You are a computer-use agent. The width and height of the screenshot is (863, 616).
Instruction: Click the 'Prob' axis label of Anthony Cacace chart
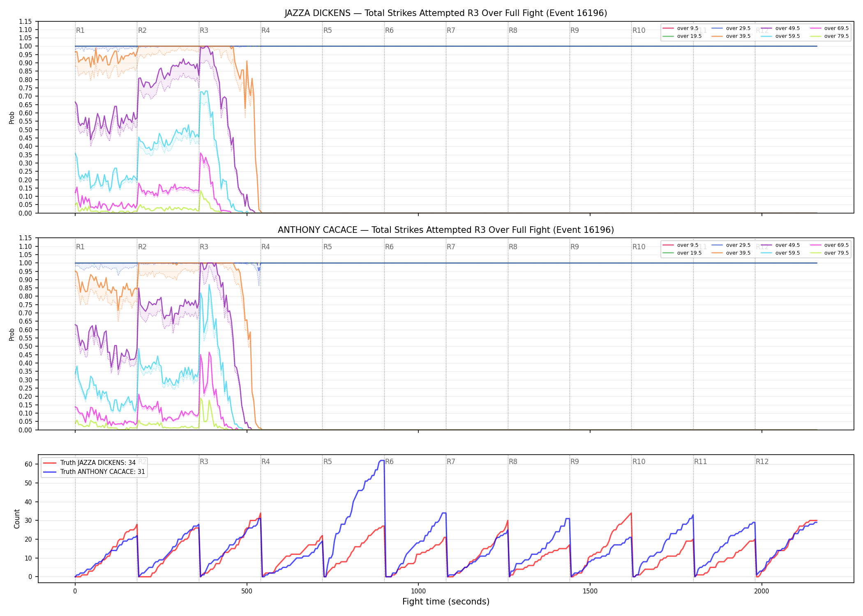pyautogui.click(x=12, y=334)
